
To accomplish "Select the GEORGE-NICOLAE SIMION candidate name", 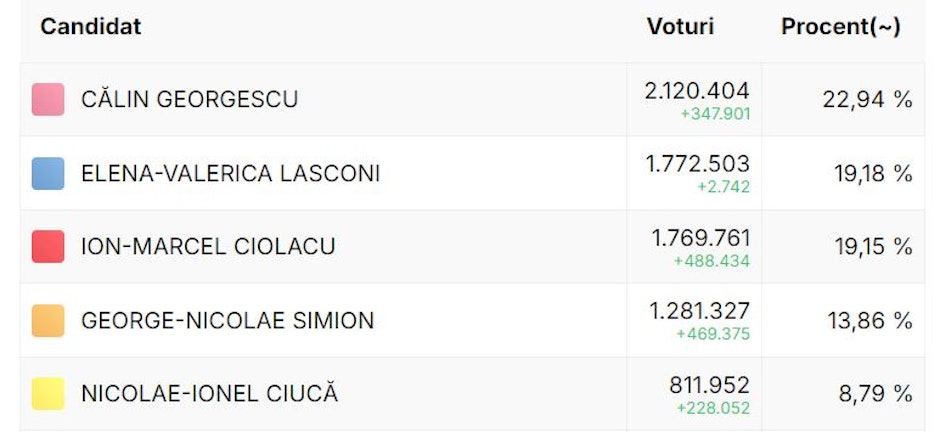I will coord(228,321).
